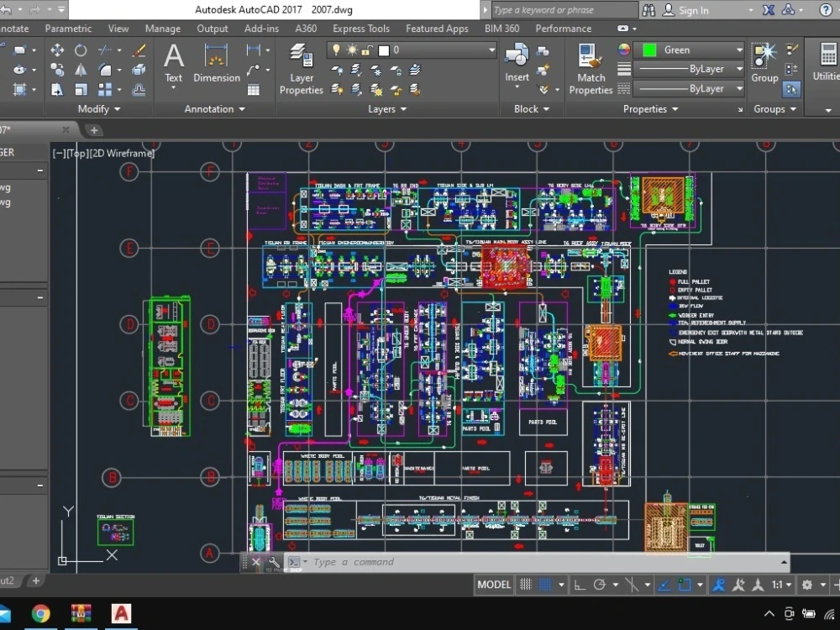Select the Mirror tool
Image resolution: width=840 pixels, height=630 pixels.
[x=81, y=70]
